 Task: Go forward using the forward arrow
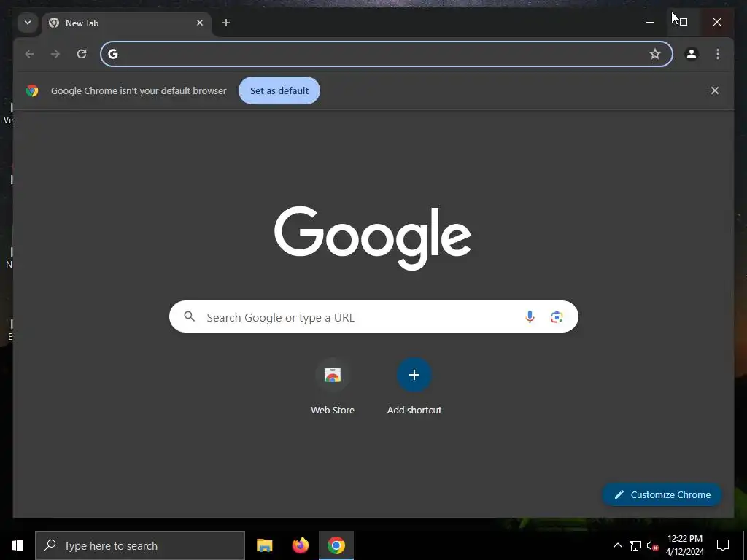[55, 54]
